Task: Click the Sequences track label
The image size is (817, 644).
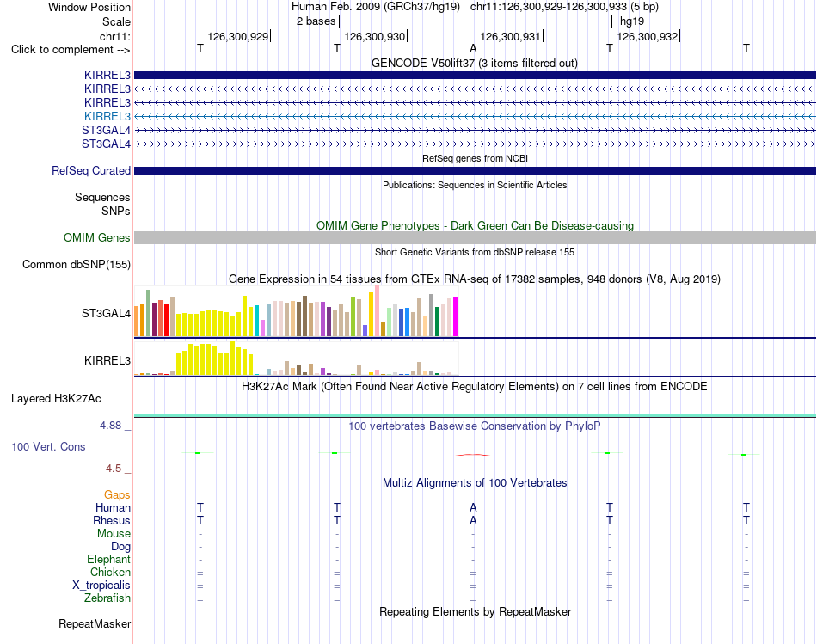Action: click(102, 197)
